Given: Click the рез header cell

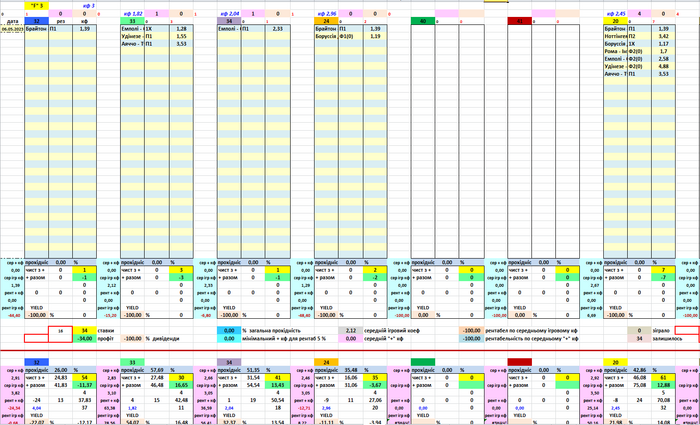Looking at the screenshot, I should pos(61,21).
